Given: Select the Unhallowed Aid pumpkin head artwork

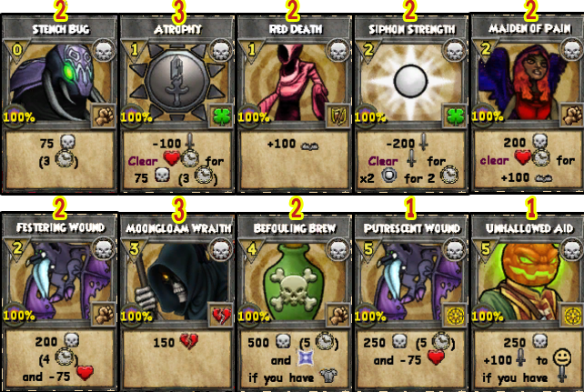Looking at the screenshot, I should (529, 281).
